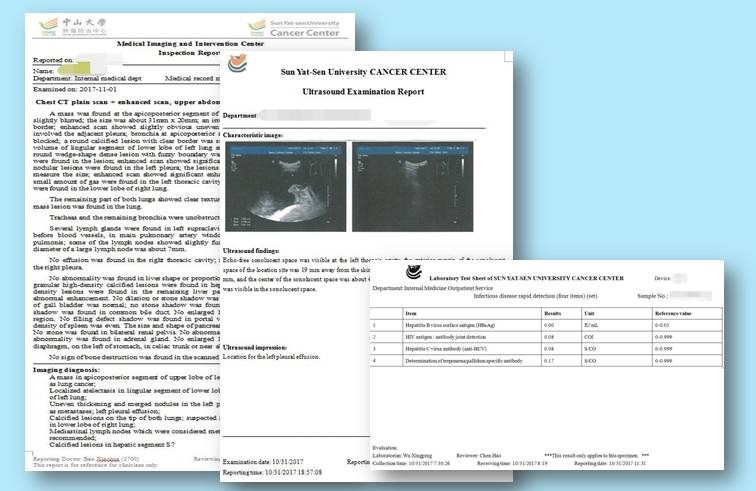The width and height of the screenshot is (756, 491).
Task: Click the 'Device' label on lab sheet
Action: (662, 278)
